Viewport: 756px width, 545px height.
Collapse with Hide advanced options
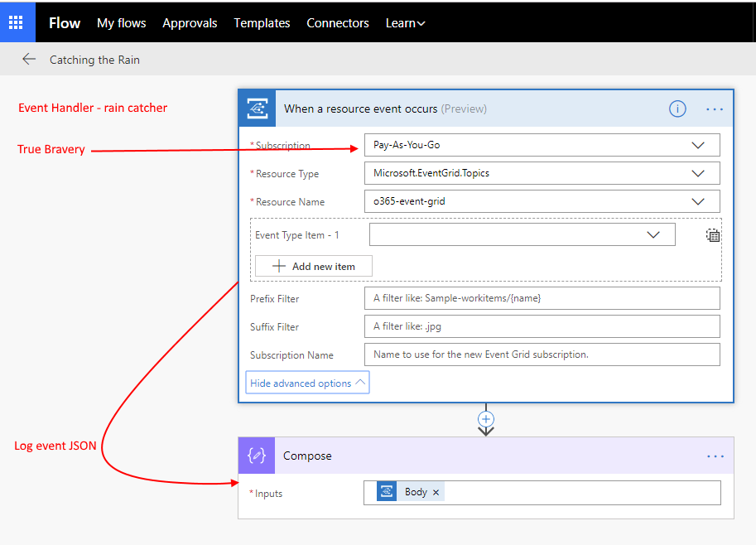click(307, 383)
